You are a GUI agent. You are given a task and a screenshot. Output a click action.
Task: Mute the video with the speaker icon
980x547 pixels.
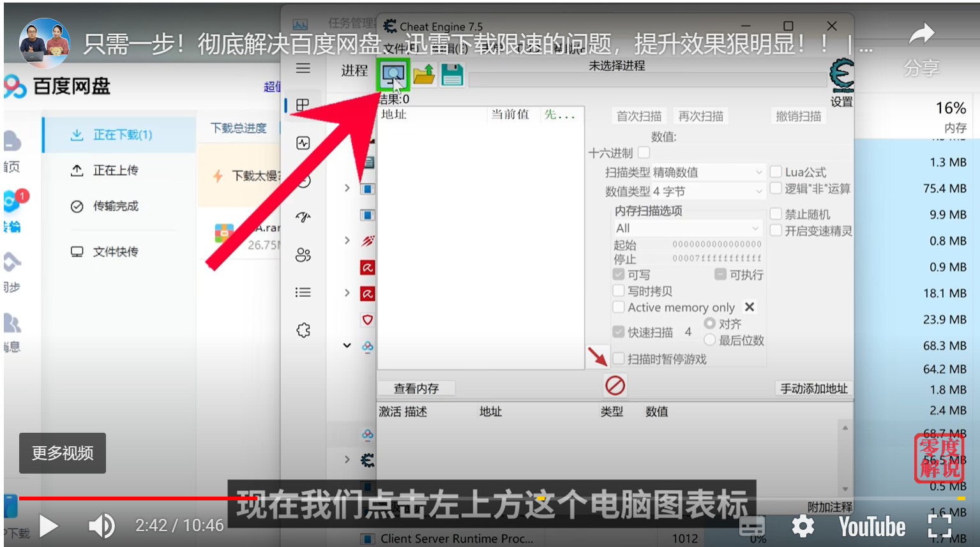tap(102, 526)
